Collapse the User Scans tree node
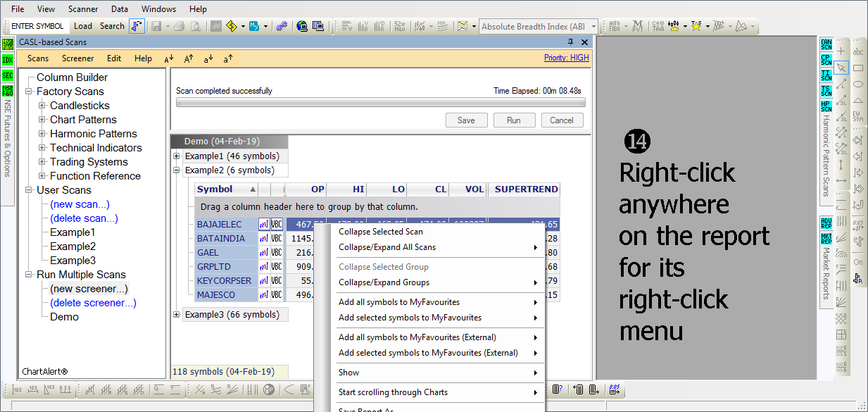Screen dimensions: 868x412 pyautogui.click(x=30, y=190)
